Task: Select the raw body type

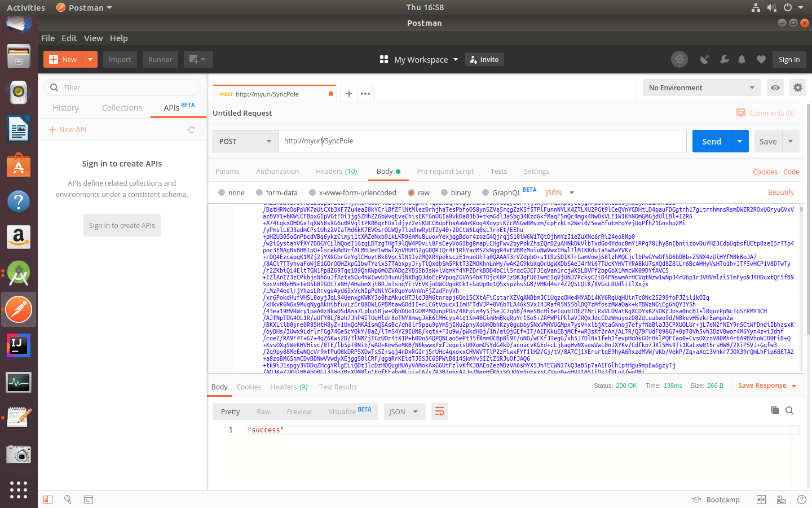Action: (418, 192)
